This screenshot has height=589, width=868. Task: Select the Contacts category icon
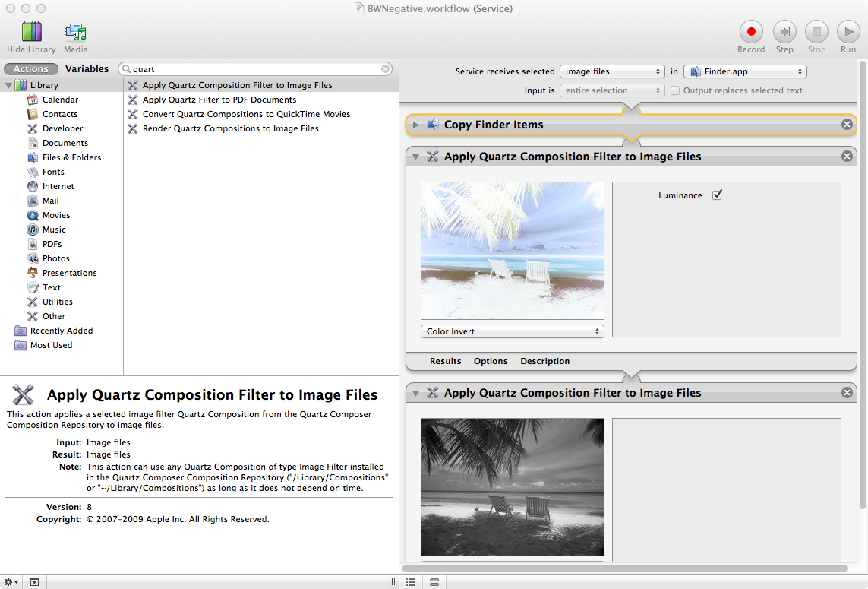33,114
